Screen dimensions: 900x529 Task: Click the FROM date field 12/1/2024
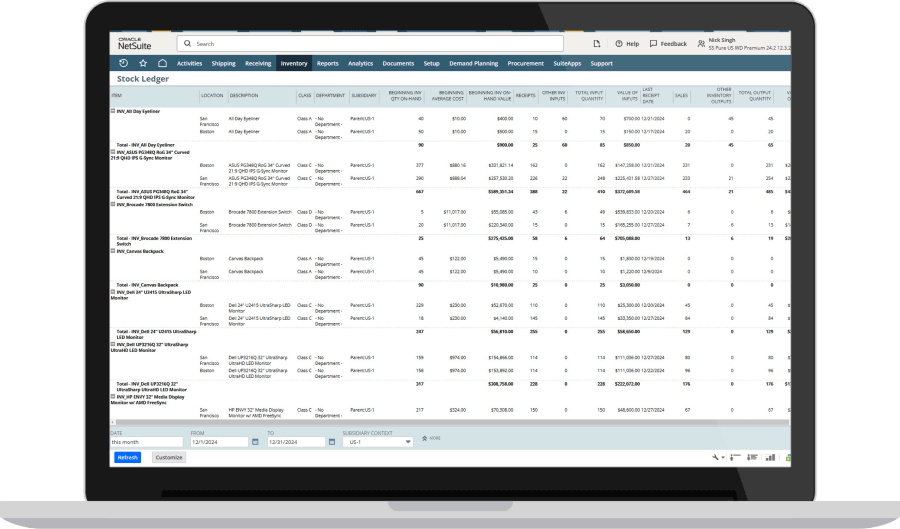point(219,442)
